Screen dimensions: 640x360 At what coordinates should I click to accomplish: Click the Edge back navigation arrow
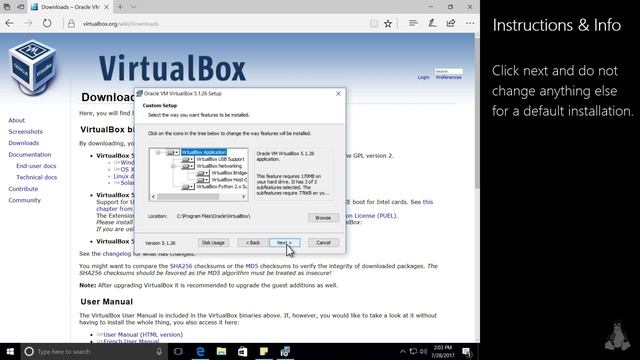(9, 23)
